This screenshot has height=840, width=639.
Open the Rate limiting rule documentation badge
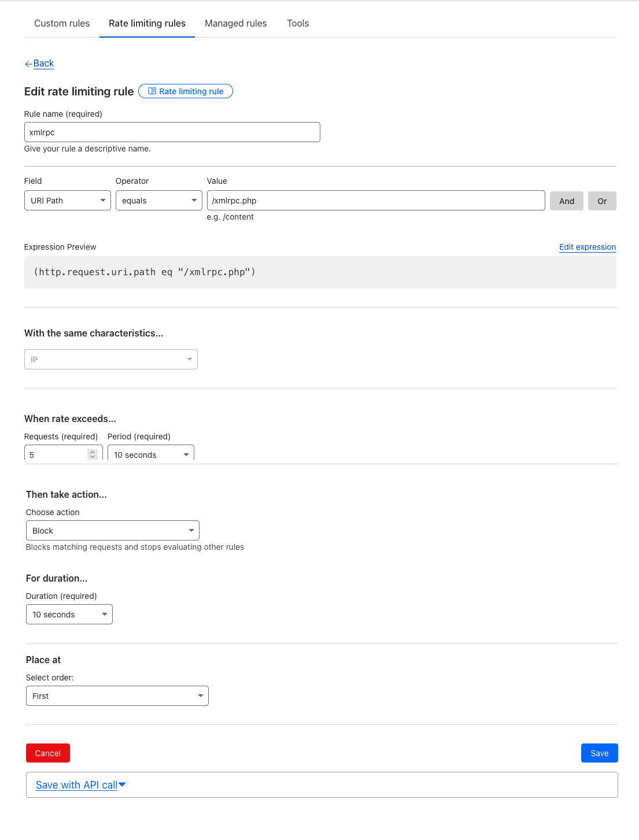point(186,91)
